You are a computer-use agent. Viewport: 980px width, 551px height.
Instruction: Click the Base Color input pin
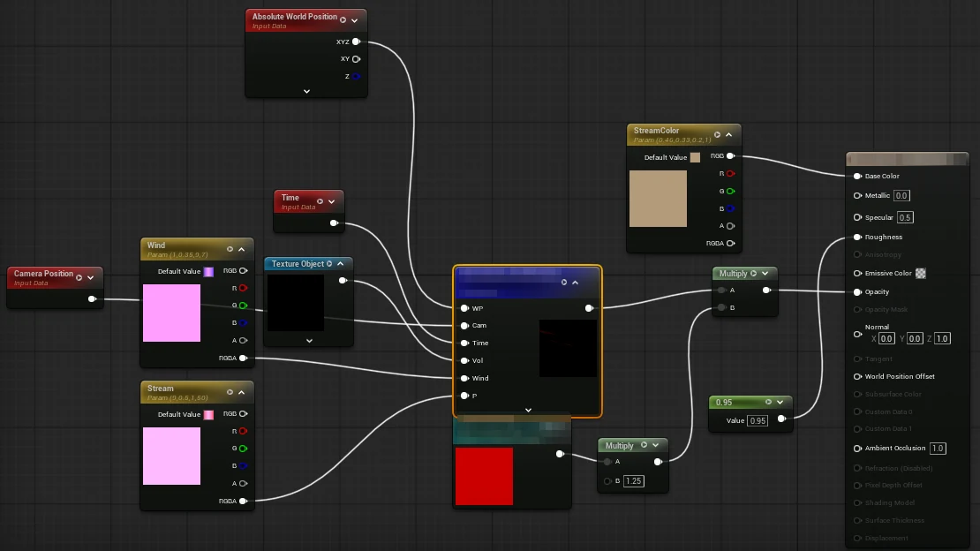(x=857, y=177)
